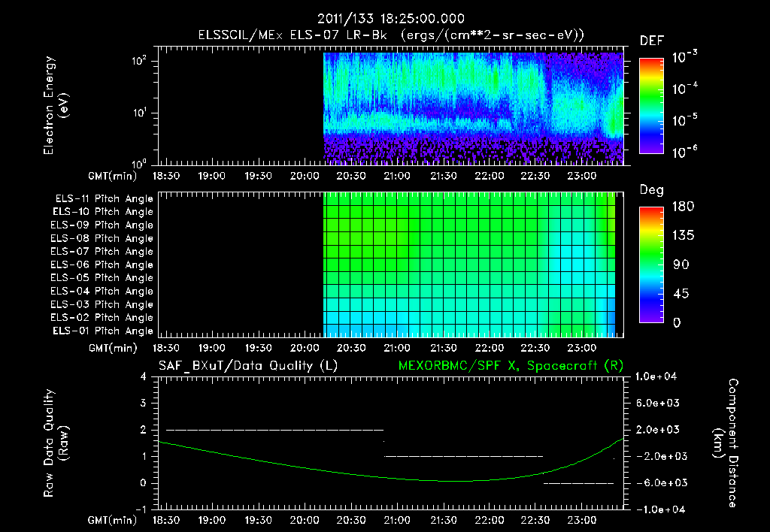Click the white data quality segment at level 2

pyautogui.click(x=275, y=430)
